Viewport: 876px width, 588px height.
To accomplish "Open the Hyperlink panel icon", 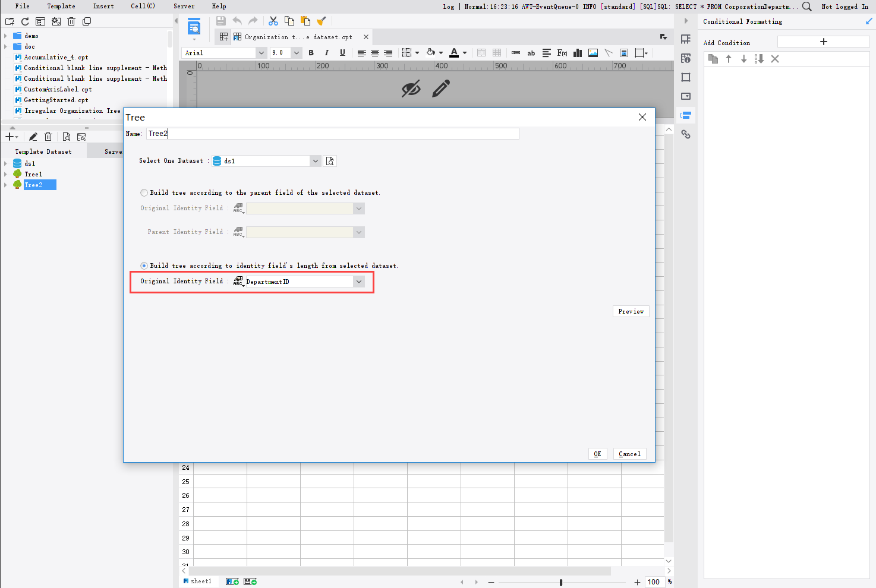I will pyautogui.click(x=686, y=134).
